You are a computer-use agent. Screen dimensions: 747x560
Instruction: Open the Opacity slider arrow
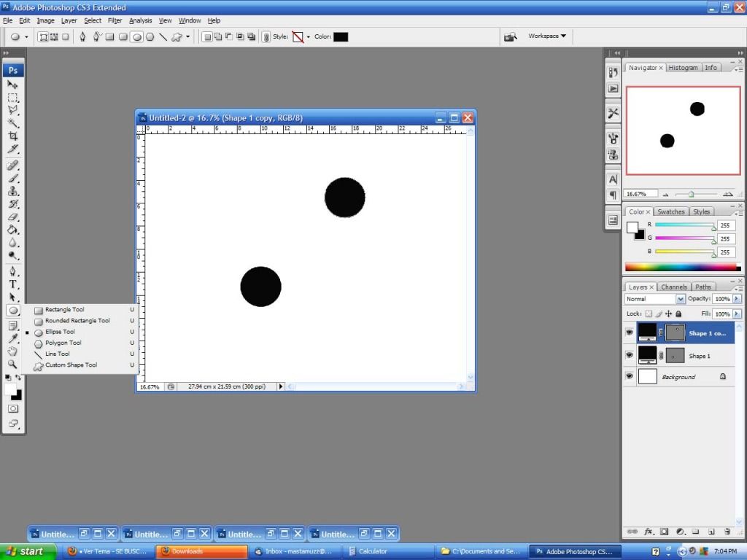[737, 298]
